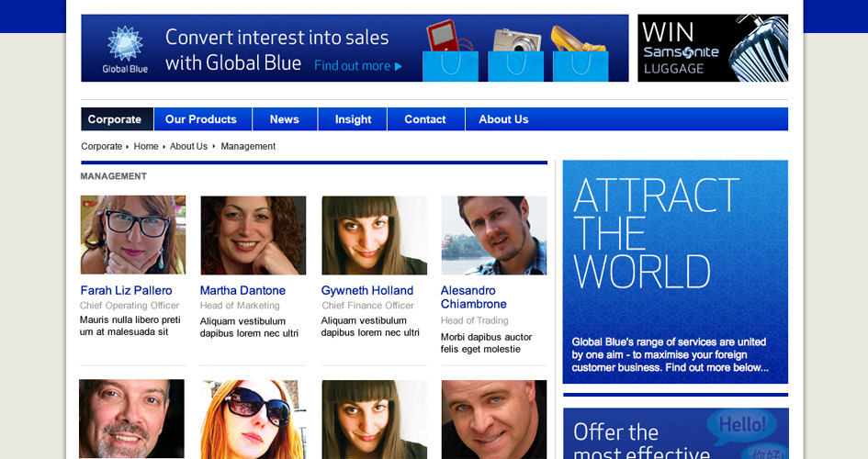Click the Chief Operating Officer title text

[130, 306]
